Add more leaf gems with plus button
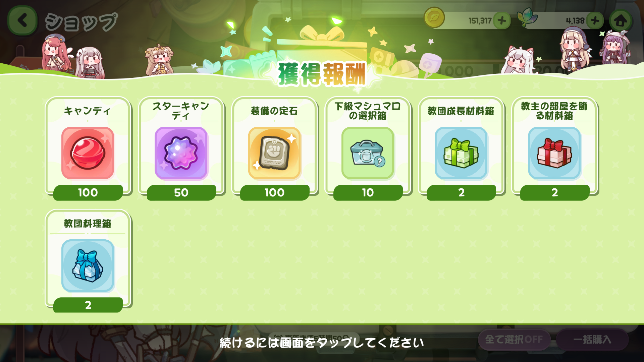The image size is (644, 362). tap(595, 20)
